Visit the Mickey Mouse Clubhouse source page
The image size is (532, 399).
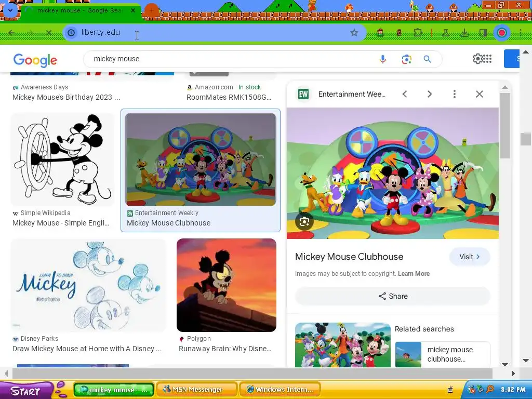(x=470, y=257)
